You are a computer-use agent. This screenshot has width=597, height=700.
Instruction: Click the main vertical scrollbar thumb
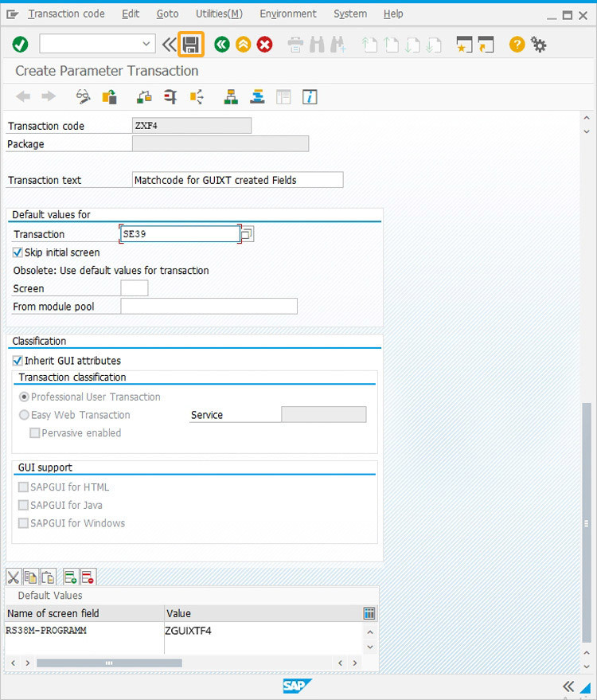587,522
